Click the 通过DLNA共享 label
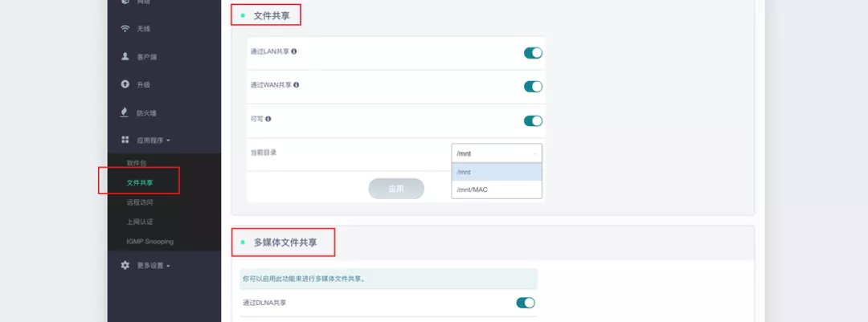This screenshot has width=868, height=322. click(264, 304)
